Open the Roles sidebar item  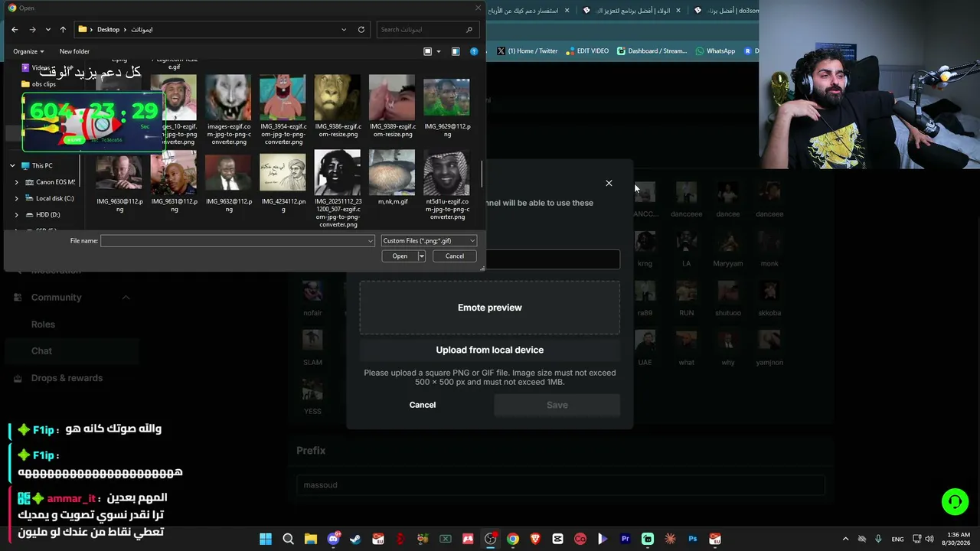(43, 324)
